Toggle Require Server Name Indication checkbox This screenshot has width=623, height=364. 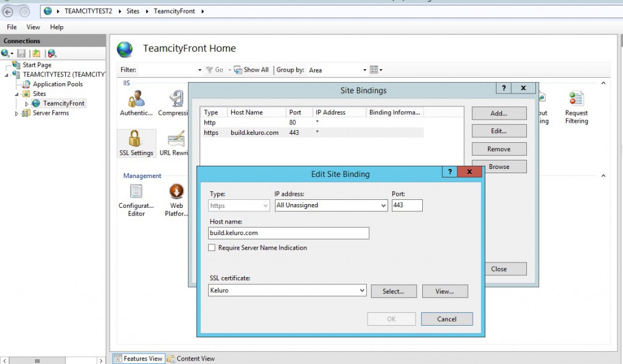212,248
